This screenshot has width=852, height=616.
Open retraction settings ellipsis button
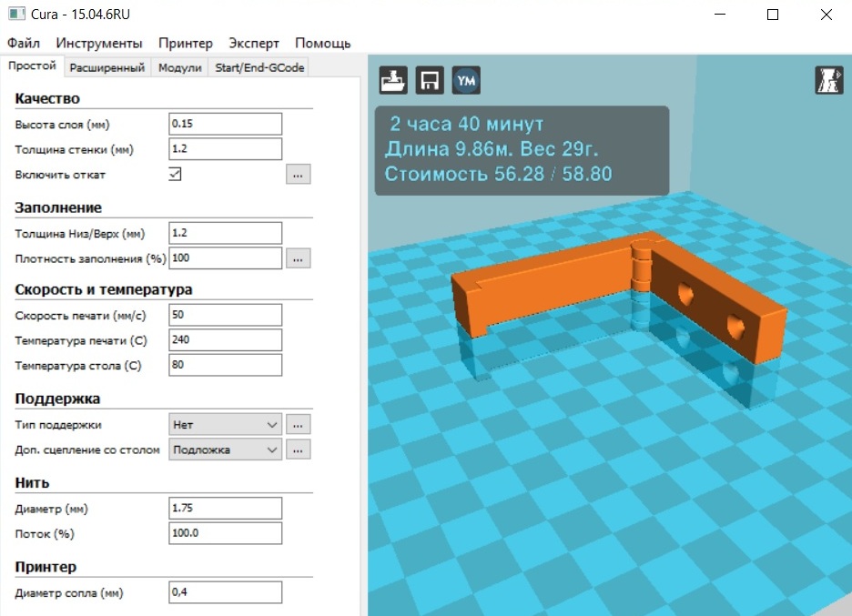[299, 175]
